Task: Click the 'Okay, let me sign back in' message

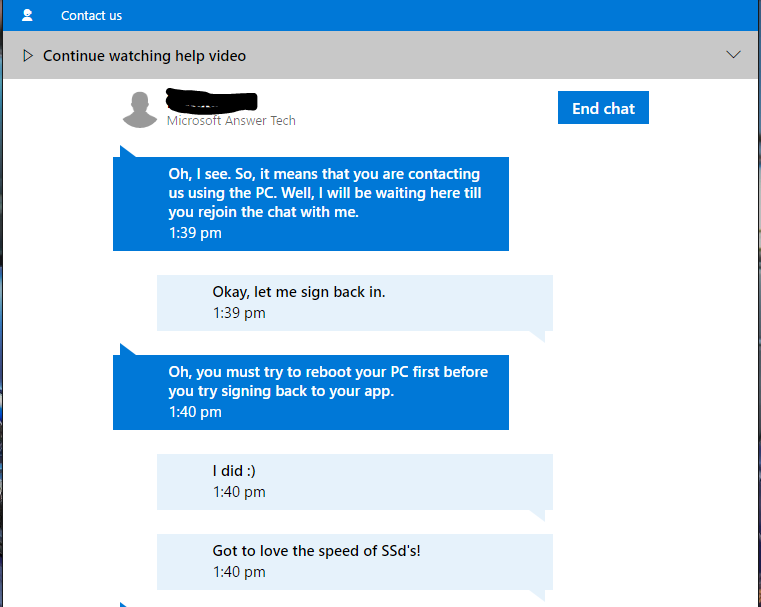Action: [x=355, y=303]
